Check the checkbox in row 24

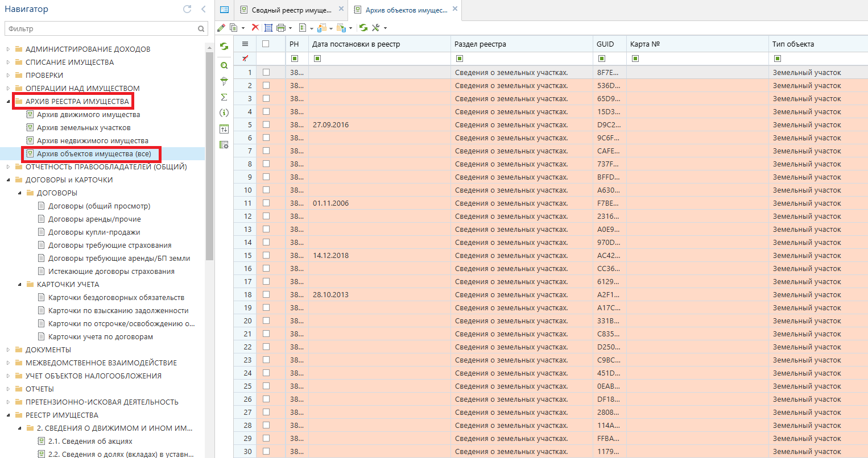(266, 373)
